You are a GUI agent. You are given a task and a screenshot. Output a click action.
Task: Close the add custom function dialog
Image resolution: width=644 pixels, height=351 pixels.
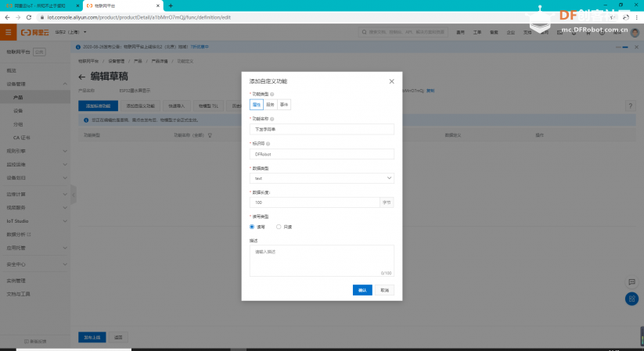coord(391,81)
